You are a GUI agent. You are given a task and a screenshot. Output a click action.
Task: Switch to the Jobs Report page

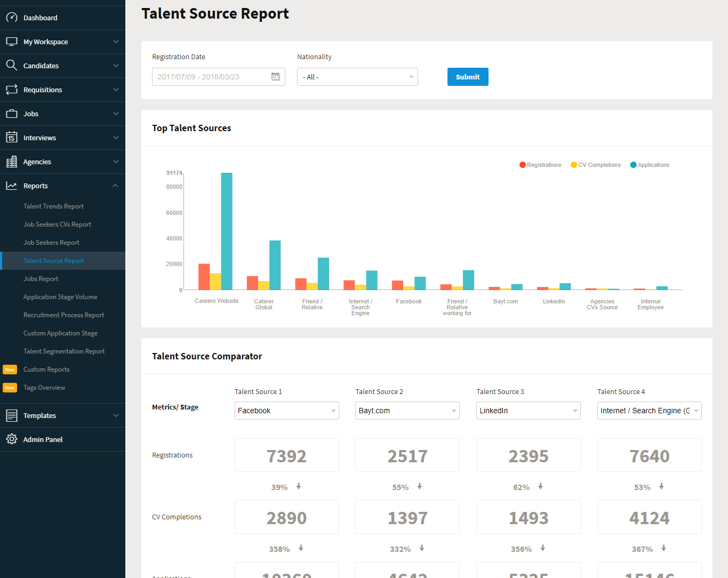[x=41, y=278]
